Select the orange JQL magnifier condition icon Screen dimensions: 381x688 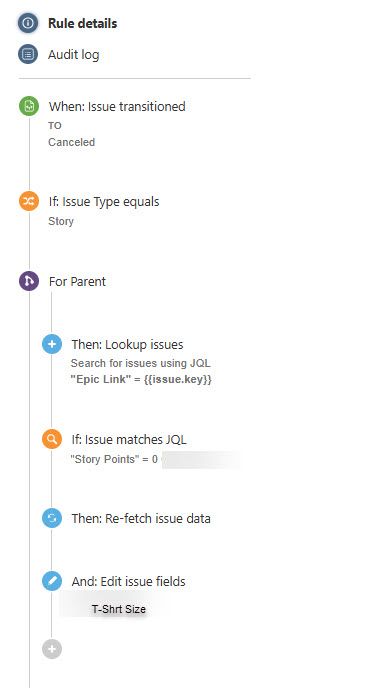coord(52,439)
